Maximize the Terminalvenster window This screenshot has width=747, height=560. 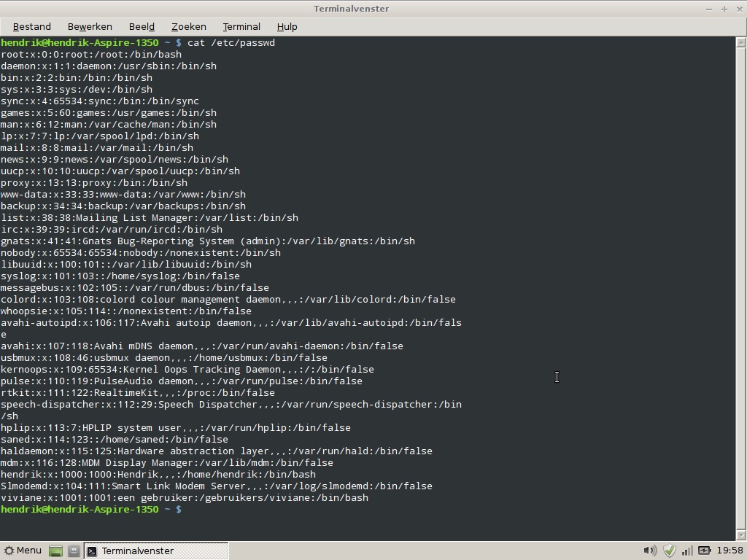click(x=724, y=9)
